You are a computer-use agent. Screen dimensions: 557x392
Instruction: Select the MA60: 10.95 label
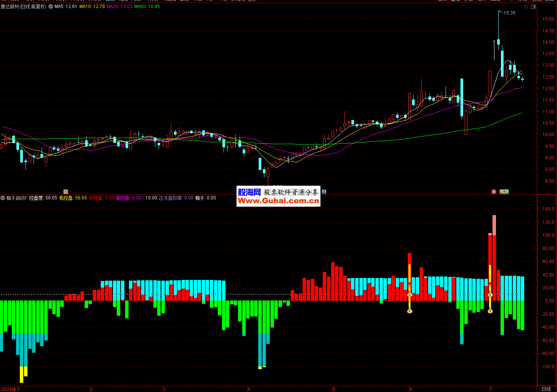[x=147, y=6]
